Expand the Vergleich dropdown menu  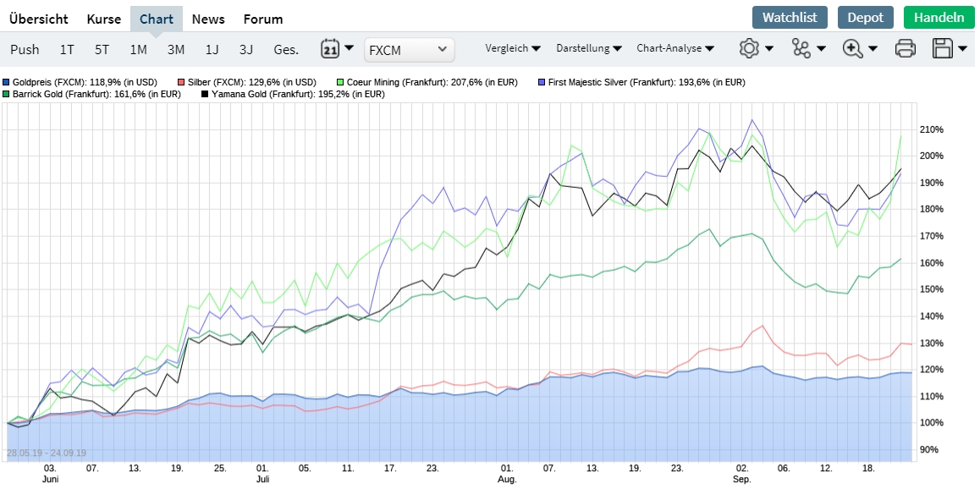coord(513,49)
